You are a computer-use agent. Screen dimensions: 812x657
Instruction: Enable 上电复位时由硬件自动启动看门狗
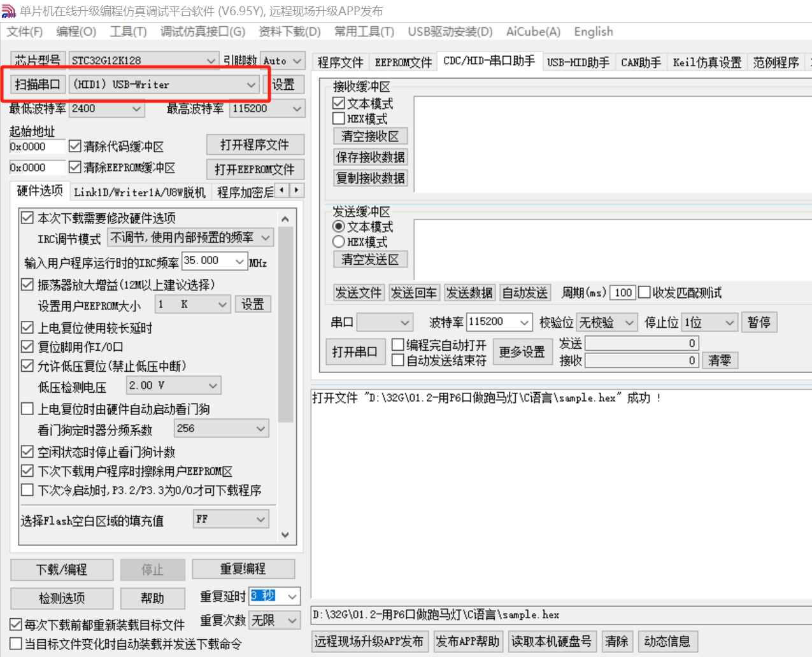27,409
